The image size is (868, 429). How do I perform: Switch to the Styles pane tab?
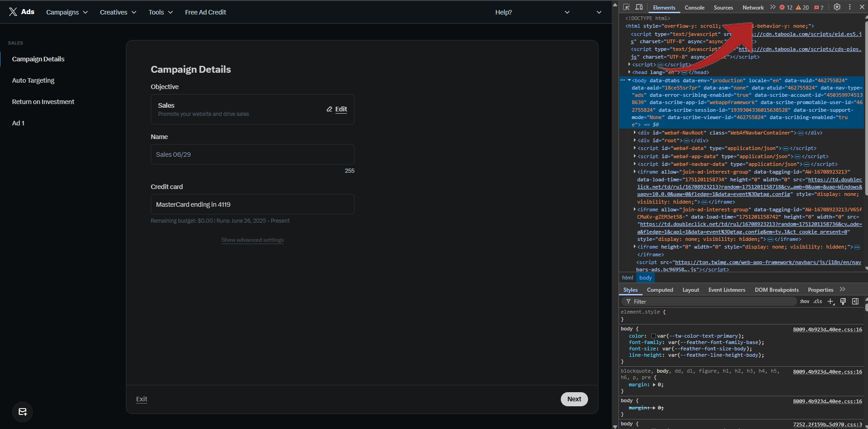point(630,290)
